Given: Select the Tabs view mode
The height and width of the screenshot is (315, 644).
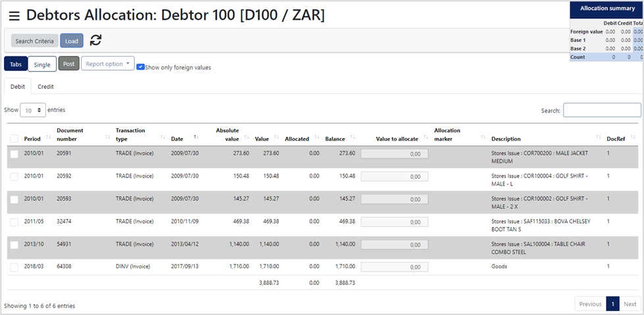Looking at the screenshot, I should 16,64.
